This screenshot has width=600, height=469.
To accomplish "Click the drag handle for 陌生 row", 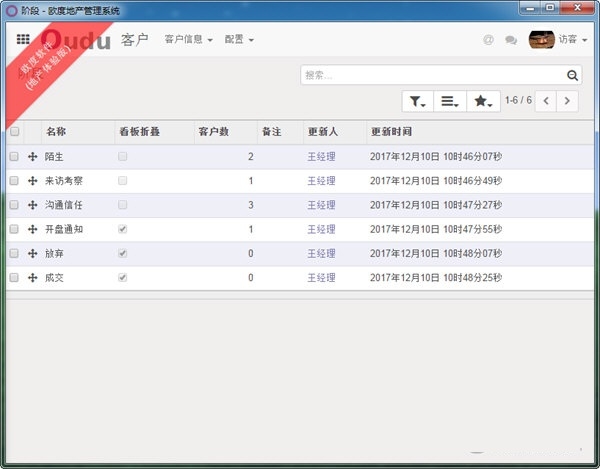I will [33, 157].
